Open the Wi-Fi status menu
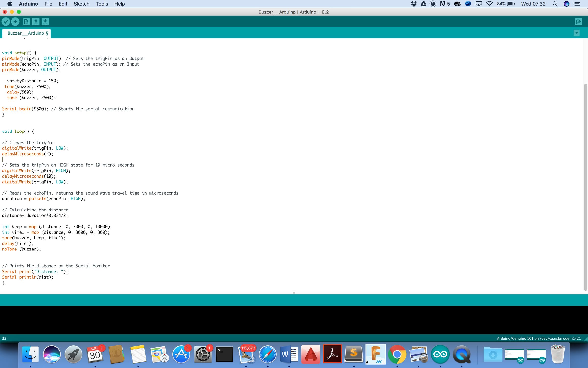 point(489,4)
